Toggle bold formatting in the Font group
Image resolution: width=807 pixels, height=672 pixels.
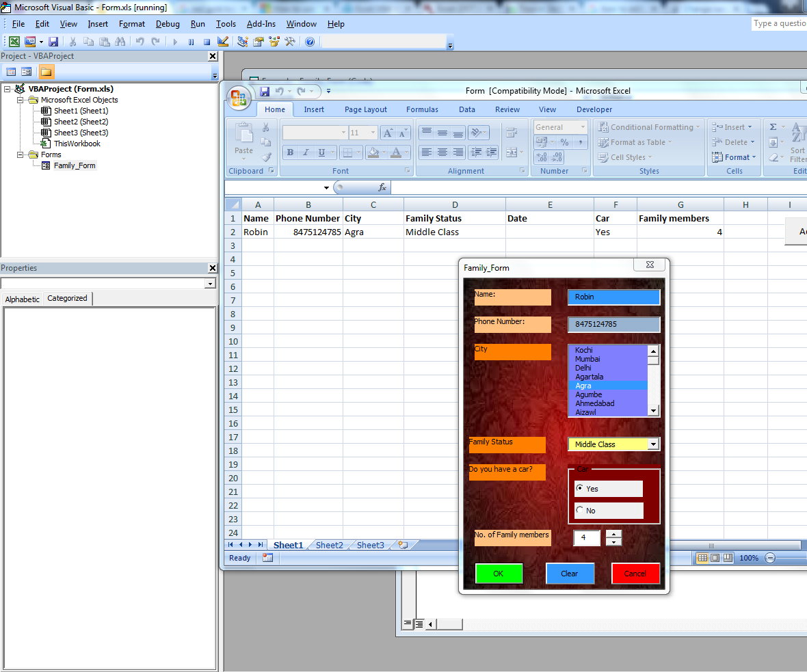(x=289, y=152)
